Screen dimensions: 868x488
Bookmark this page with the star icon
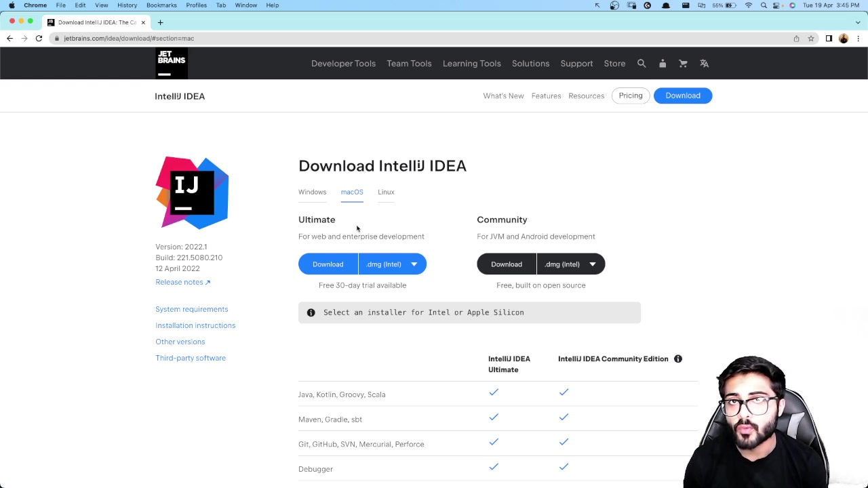click(x=810, y=39)
